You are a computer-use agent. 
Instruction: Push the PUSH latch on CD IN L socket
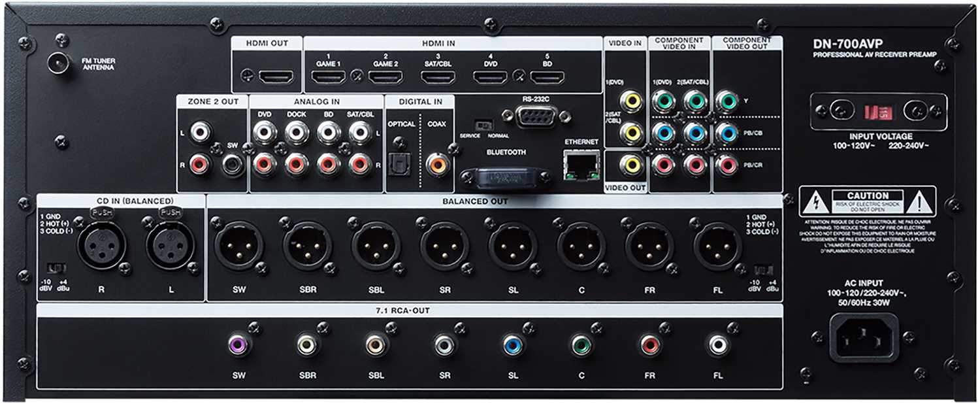[170, 213]
